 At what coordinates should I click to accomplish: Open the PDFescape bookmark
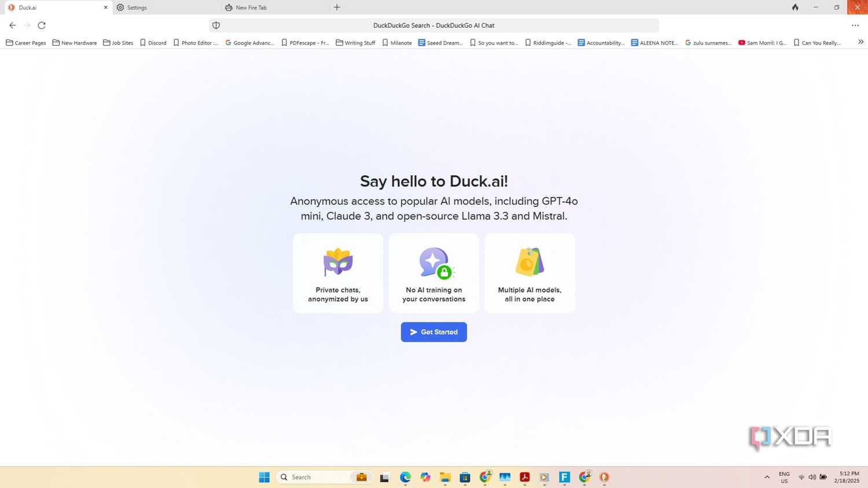tap(305, 43)
